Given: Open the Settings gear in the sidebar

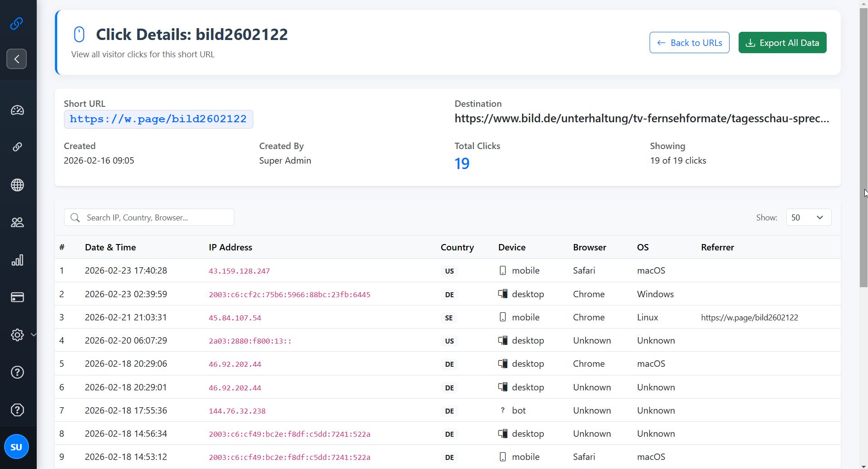Looking at the screenshot, I should (x=17, y=335).
